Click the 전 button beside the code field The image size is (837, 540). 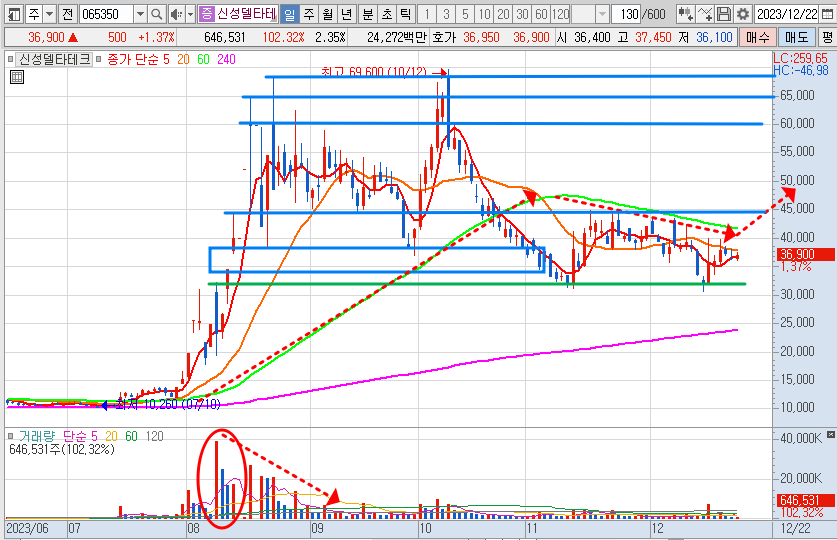coord(67,14)
